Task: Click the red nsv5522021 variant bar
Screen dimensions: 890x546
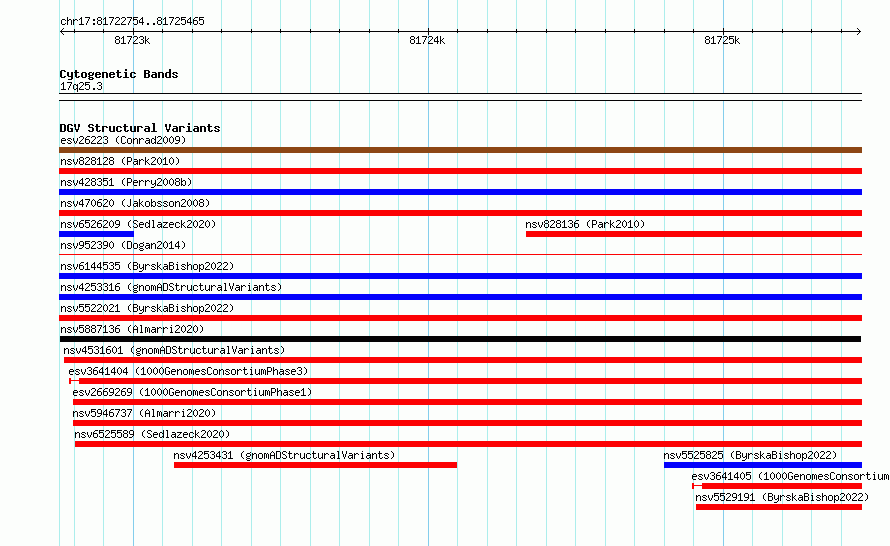Action: (x=460, y=318)
